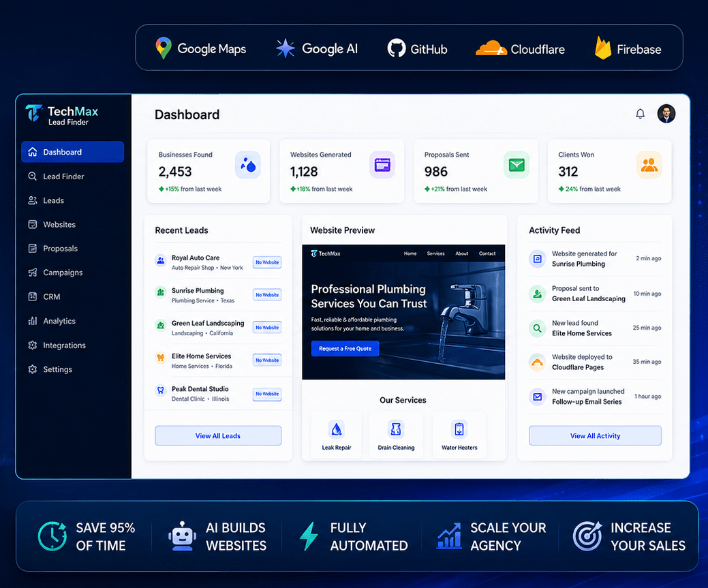This screenshot has width=708, height=588.
Task: Click the Firebase flame icon
Action: [x=603, y=48]
